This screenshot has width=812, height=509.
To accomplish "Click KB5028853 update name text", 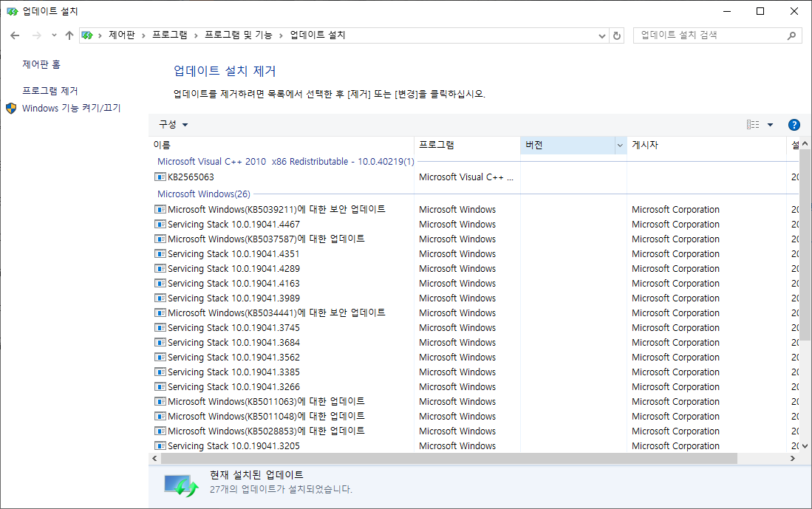I will click(266, 431).
